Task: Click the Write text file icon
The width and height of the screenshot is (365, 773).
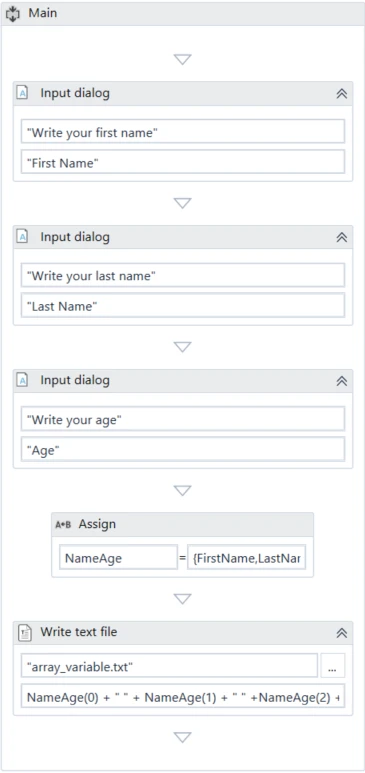Action: tap(24, 632)
